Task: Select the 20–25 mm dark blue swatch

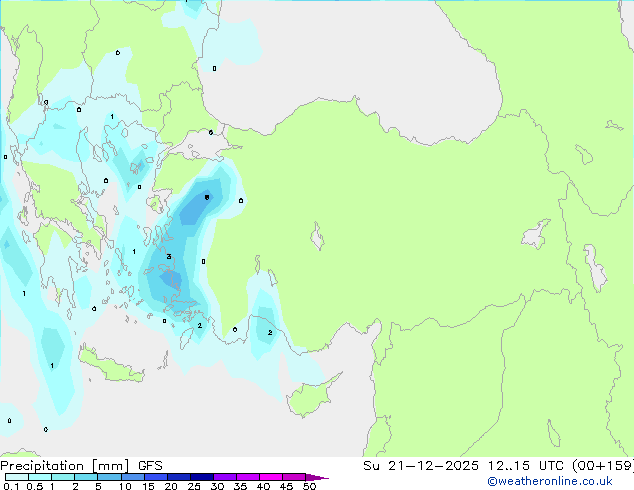Action: point(179,477)
